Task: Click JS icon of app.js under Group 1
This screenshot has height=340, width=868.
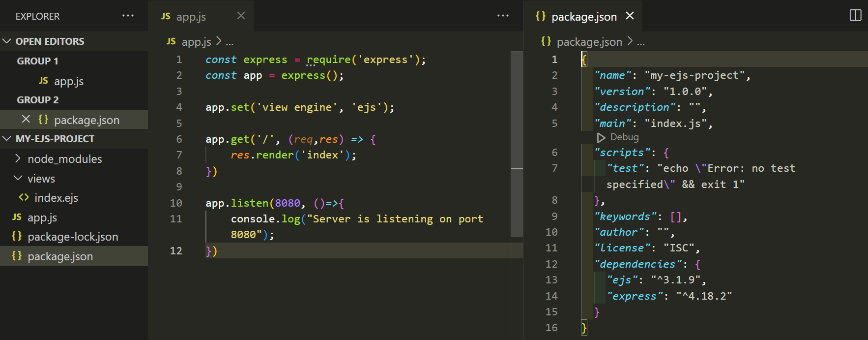Action: pyautogui.click(x=44, y=81)
